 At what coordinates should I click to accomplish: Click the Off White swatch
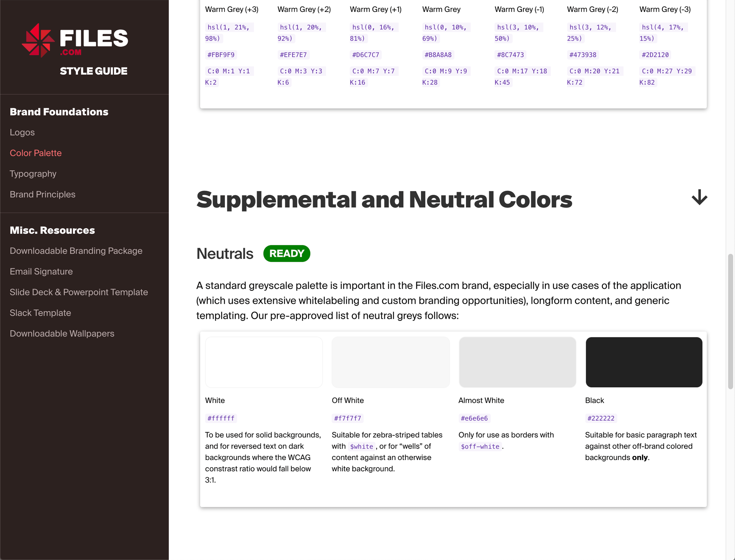[x=390, y=362]
